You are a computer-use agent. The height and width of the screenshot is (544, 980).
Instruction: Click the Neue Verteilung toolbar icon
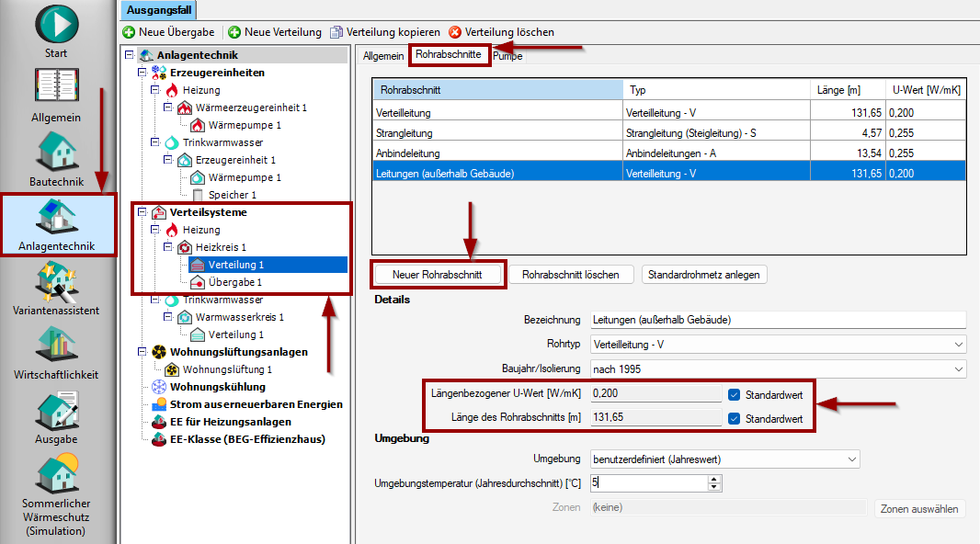[234, 32]
